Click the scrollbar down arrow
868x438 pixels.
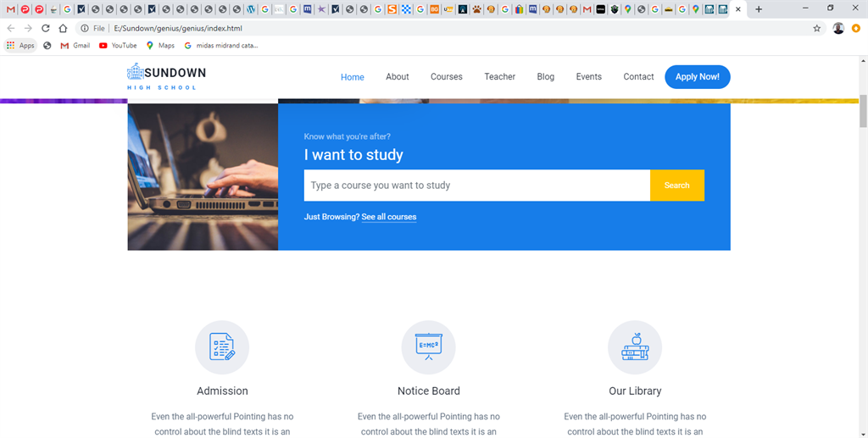point(863,433)
